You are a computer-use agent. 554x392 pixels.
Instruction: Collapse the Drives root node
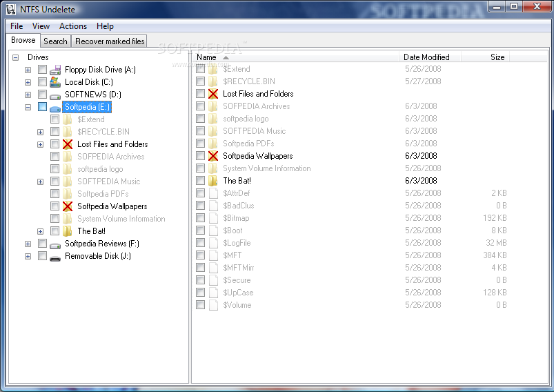[x=16, y=57]
